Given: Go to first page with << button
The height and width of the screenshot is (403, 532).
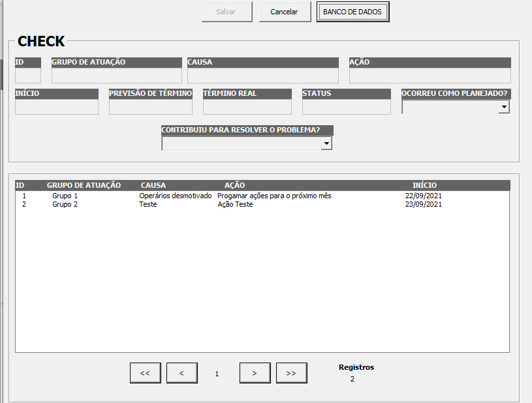Looking at the screenshot, I should (x=146, y=373).
